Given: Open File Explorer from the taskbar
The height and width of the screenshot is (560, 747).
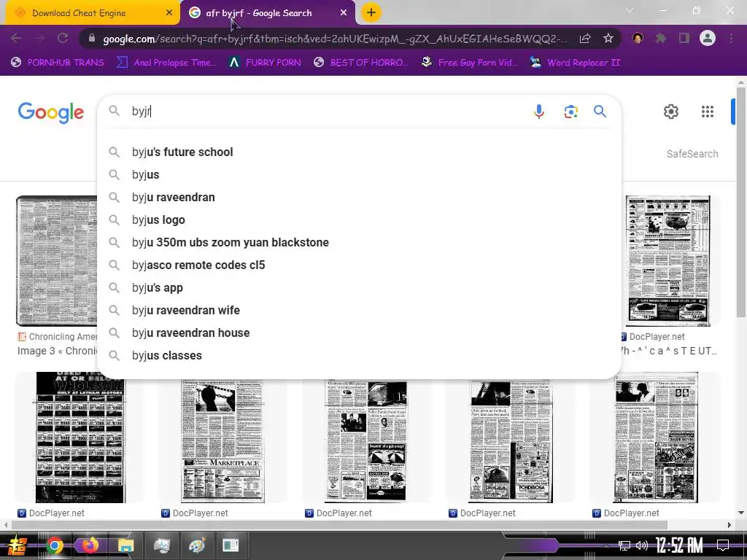Looking at the screenshot, I should pos(125,545).
